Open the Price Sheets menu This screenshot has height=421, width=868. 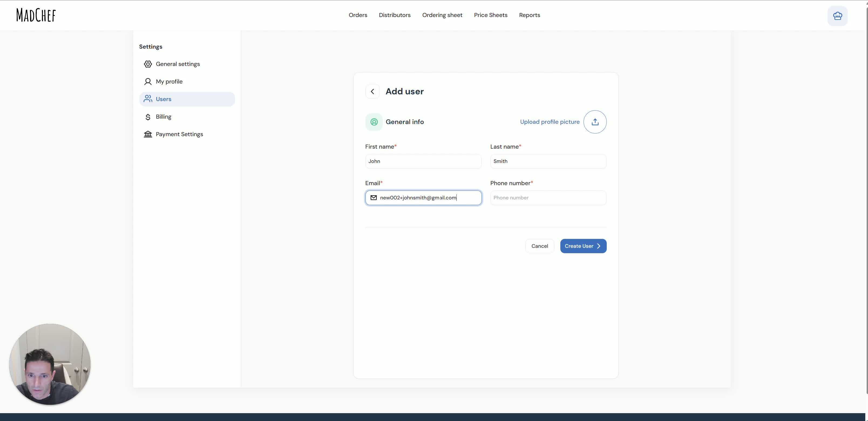[491, 15]
